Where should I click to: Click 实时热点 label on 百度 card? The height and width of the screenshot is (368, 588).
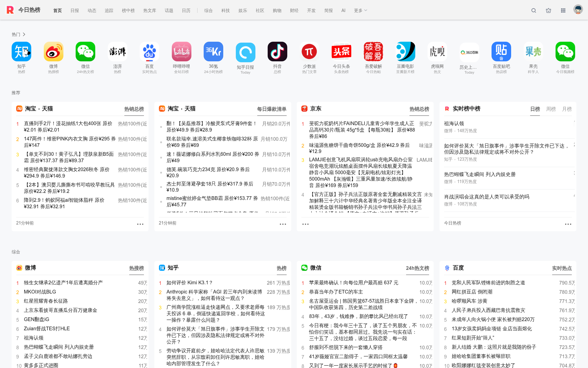(x=562, y=268)
